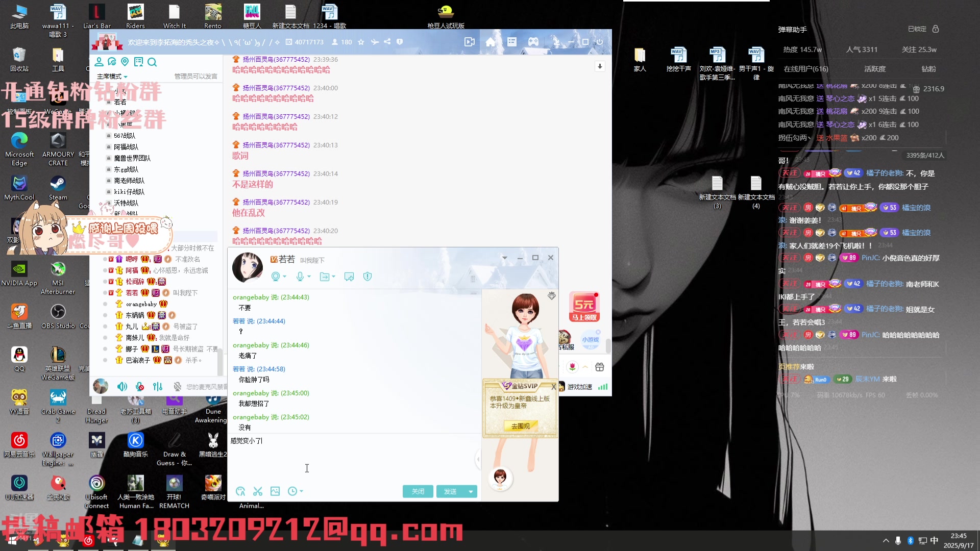
Task: Click the create discussion group icon in chat
Action: (349, 277)
